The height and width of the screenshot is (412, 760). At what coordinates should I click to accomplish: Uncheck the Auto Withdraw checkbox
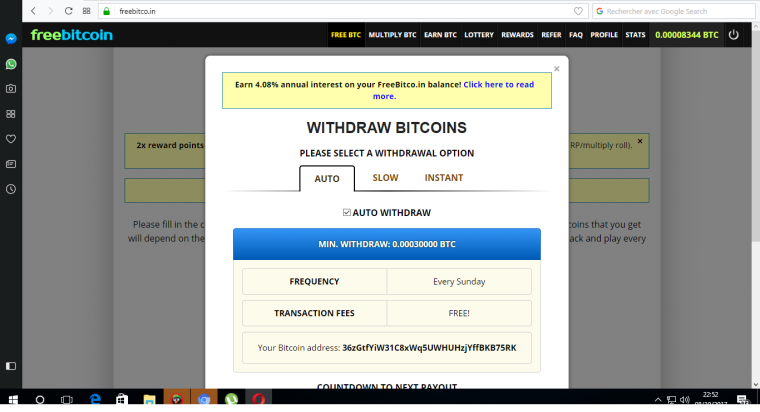[347, 213]
